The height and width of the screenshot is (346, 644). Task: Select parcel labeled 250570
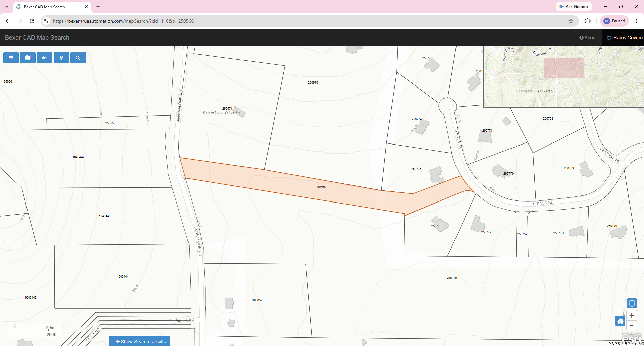tap(313, 83)
